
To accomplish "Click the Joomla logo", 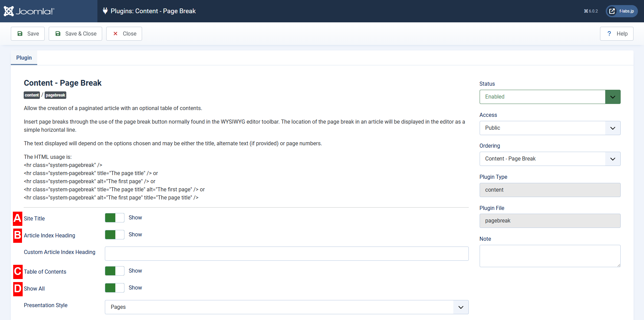I will (29, 10).
